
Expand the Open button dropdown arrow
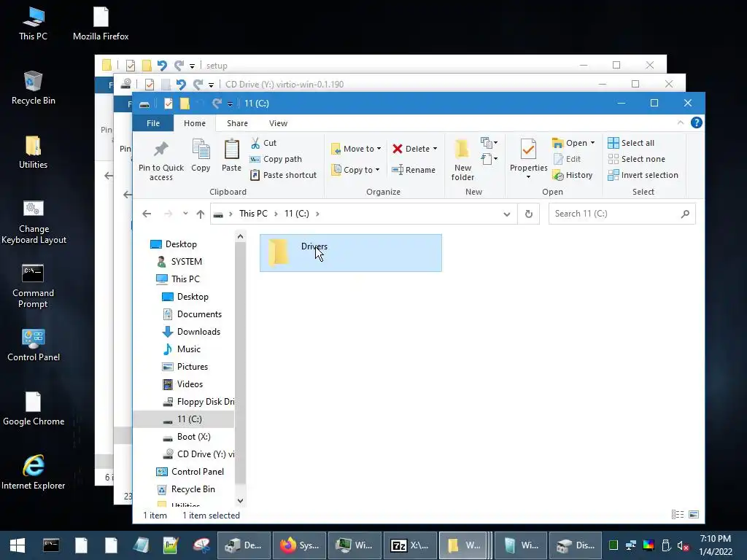pyautogui.click(x=592, y=143)
